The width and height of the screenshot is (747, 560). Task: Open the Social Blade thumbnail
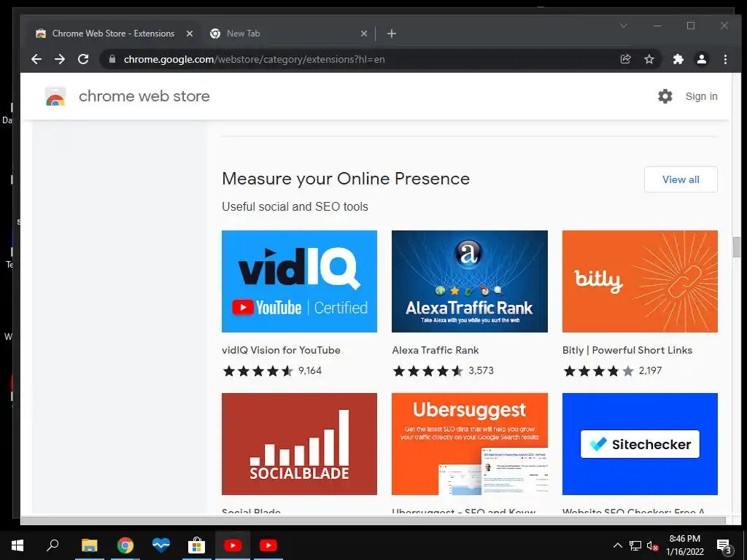tap(299, 444)
